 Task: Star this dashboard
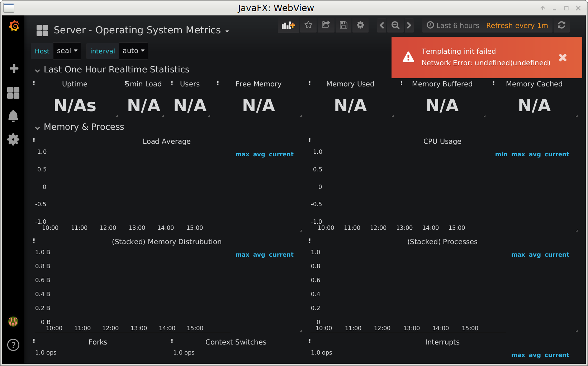coord(308,25)
